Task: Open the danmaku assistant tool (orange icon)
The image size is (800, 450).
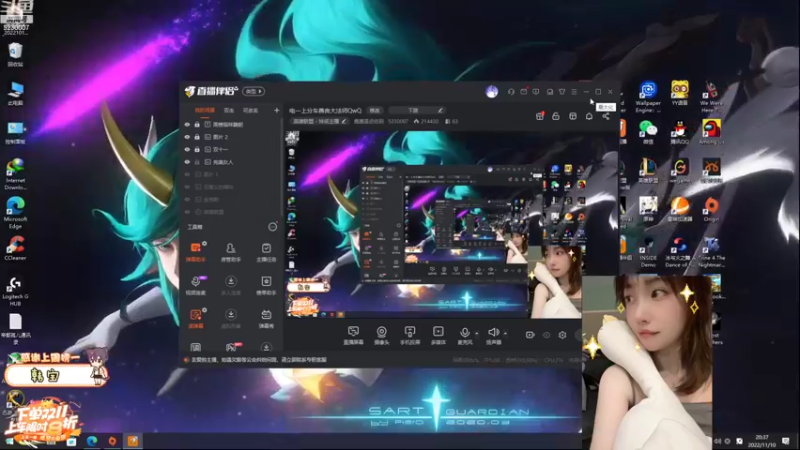Action: (195, 252)
